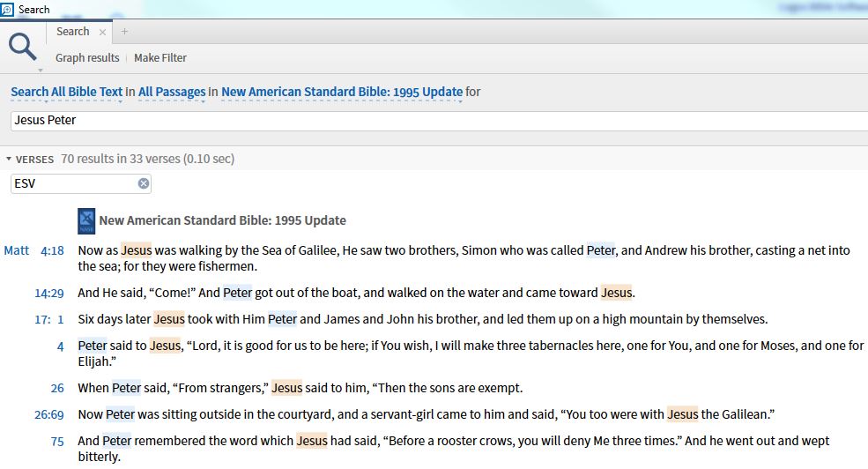The height and width of the screenshot is (469, 868).
Task: Click the NASB resource cover icon
Action: (86, 220)
